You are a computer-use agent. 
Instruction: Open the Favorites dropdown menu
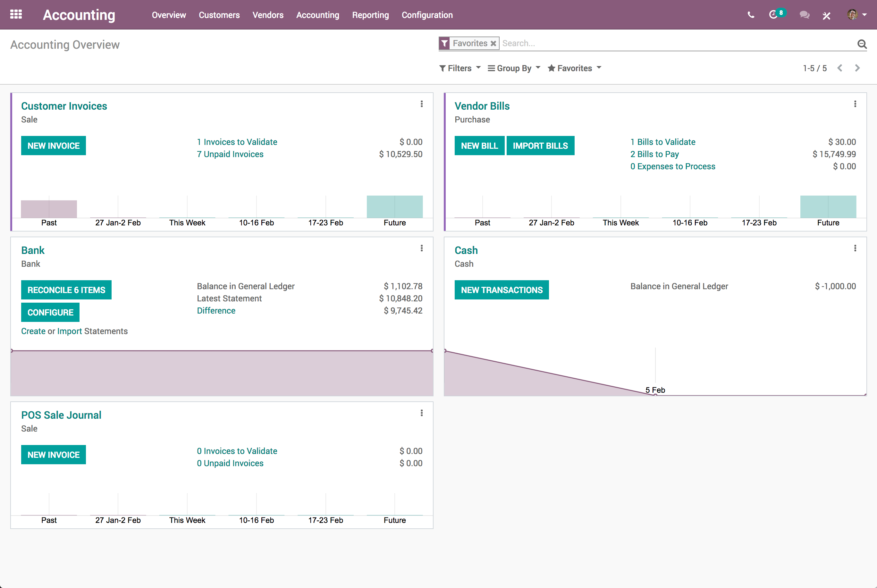click(x=574, y=68)
